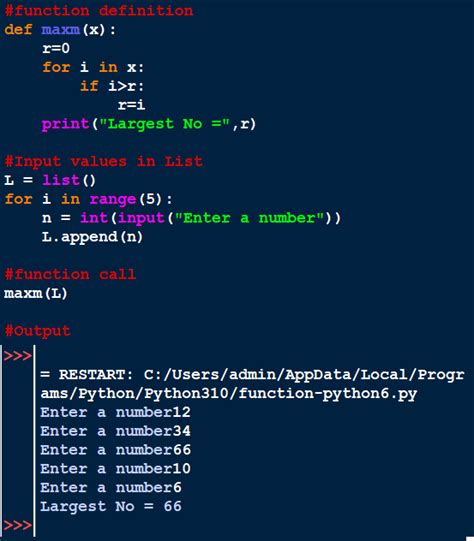Click the 'if i>r:' condition
474x541 pixels.
[112, 86]
